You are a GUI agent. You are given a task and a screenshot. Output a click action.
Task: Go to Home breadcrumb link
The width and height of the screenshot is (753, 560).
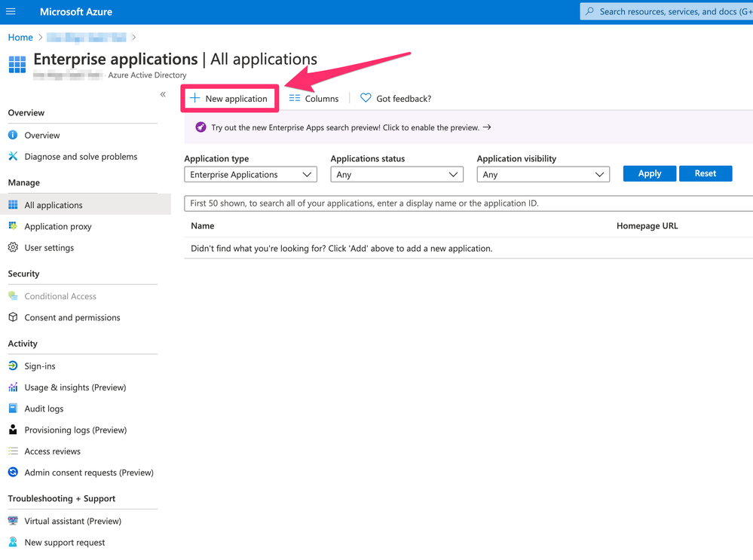click(20, 38)
